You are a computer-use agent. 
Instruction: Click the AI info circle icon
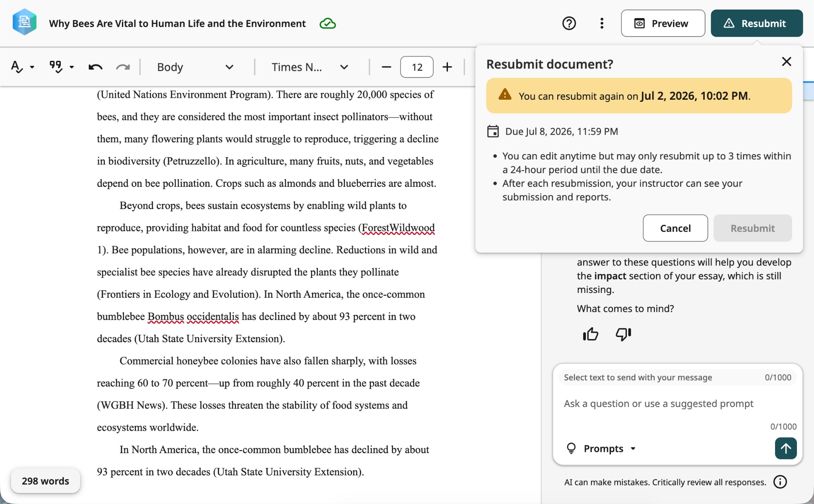780,482
